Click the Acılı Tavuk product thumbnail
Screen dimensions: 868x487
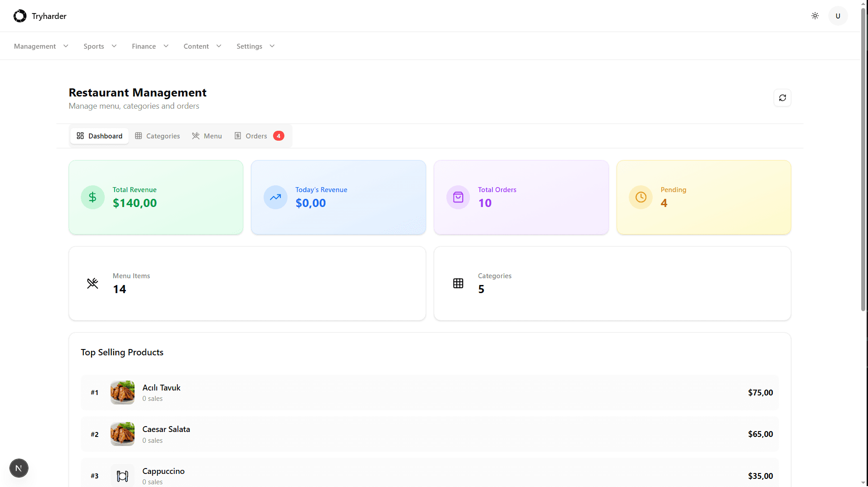pyautogui.click(x=122, y=392)
